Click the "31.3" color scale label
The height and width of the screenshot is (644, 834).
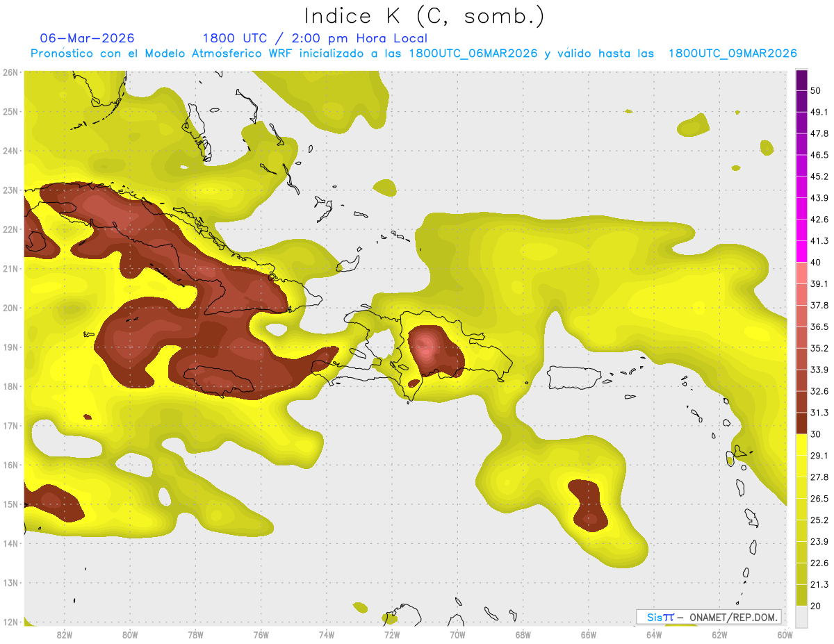pos(819,413)
